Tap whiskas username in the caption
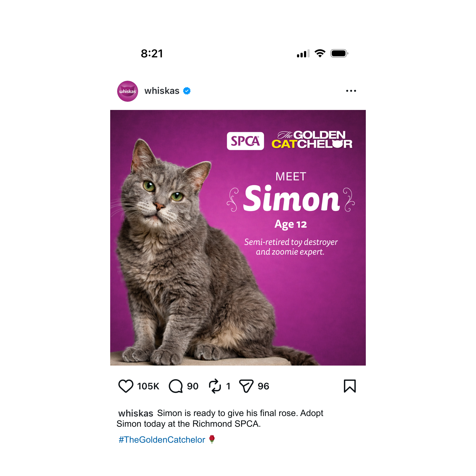 [135, 413]
